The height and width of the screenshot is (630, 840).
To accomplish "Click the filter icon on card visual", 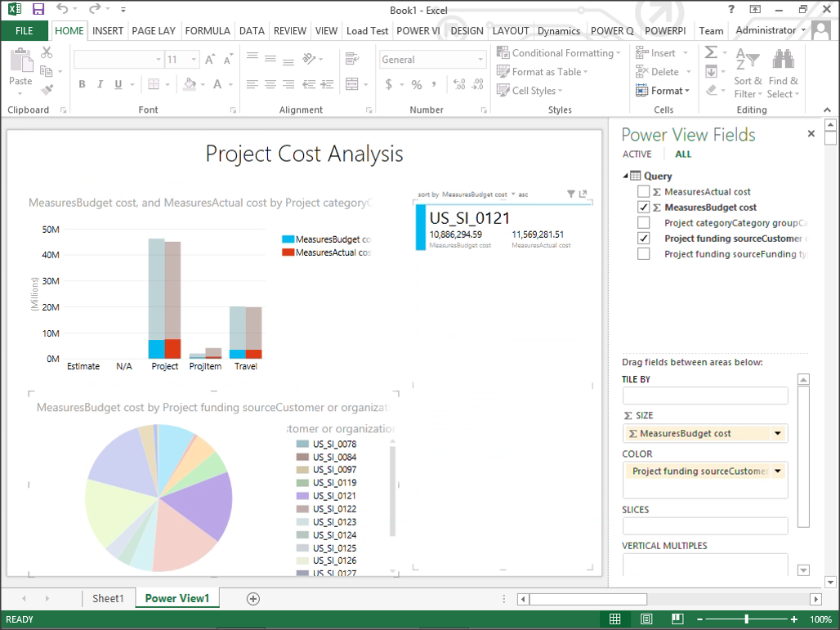I will [571, 194].
